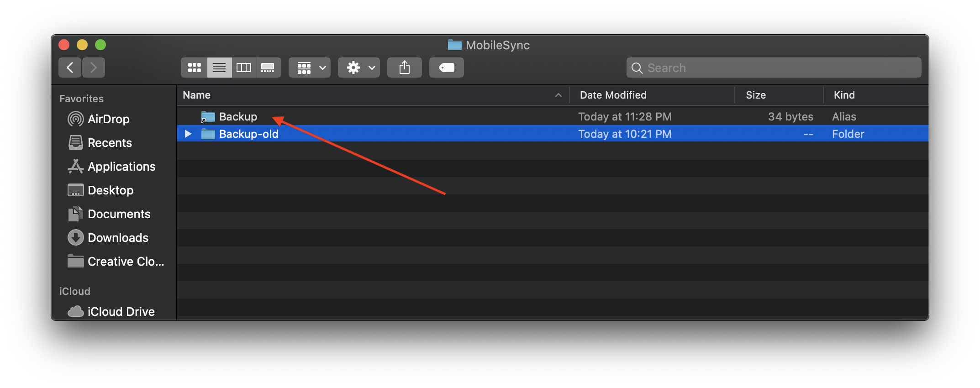Sort by the Date Modified column
The image size is (980, 388).
click(x=613, y=95)
